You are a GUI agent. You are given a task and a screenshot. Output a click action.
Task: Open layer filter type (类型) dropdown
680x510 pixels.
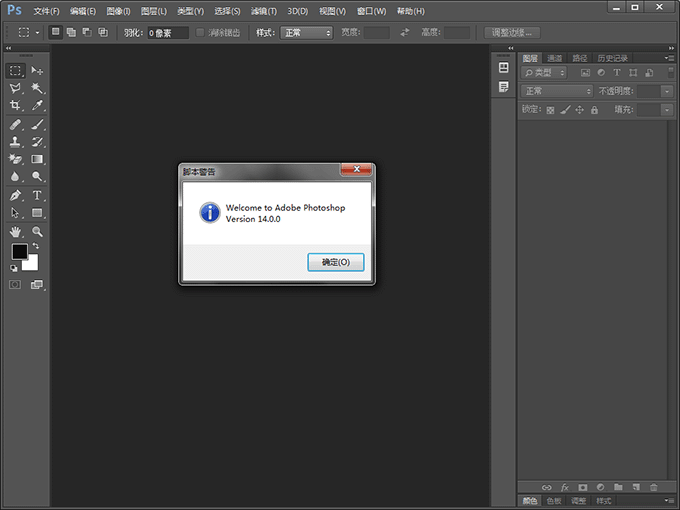point(544,73)
